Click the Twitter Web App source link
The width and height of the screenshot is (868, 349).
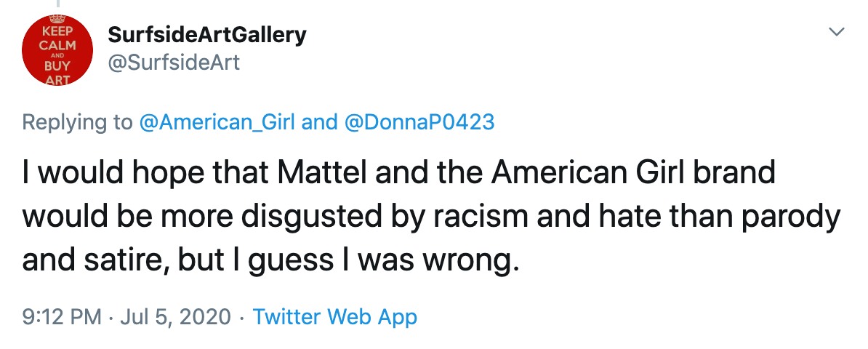point(335,317)
